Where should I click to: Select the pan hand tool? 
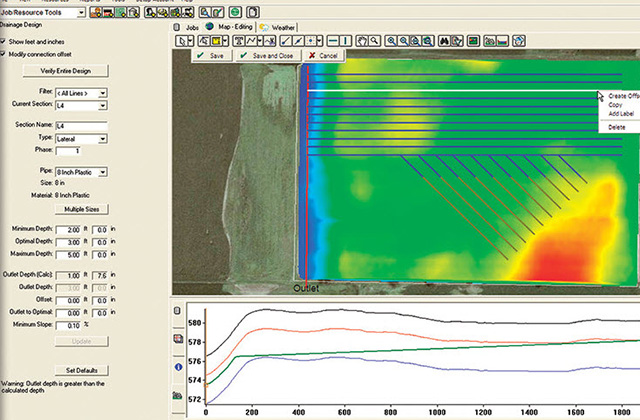362,41
